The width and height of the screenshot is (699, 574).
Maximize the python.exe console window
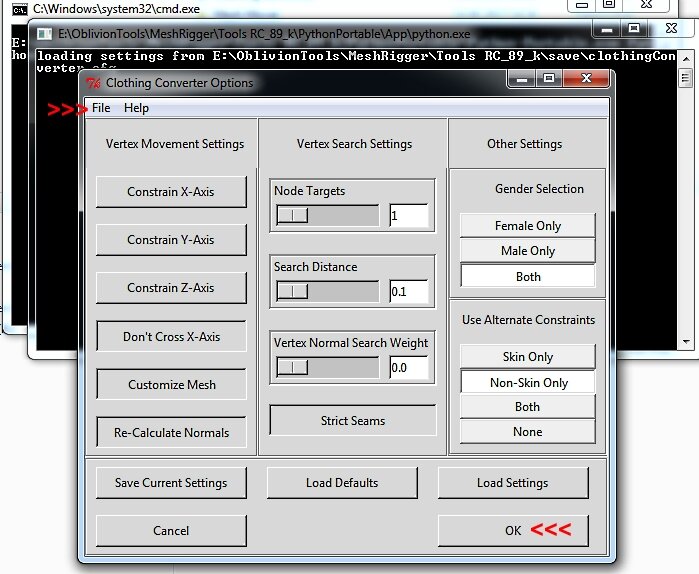[634, 29]
